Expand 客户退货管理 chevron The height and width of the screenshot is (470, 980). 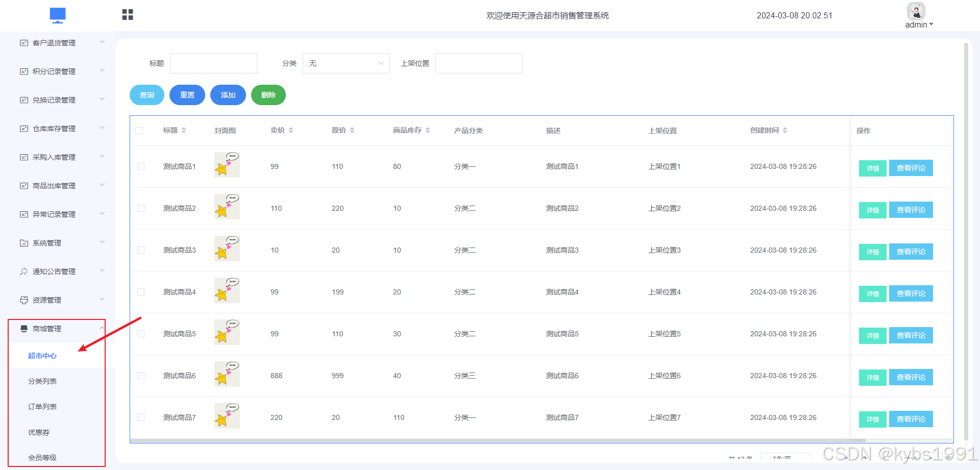pos(102,42)
